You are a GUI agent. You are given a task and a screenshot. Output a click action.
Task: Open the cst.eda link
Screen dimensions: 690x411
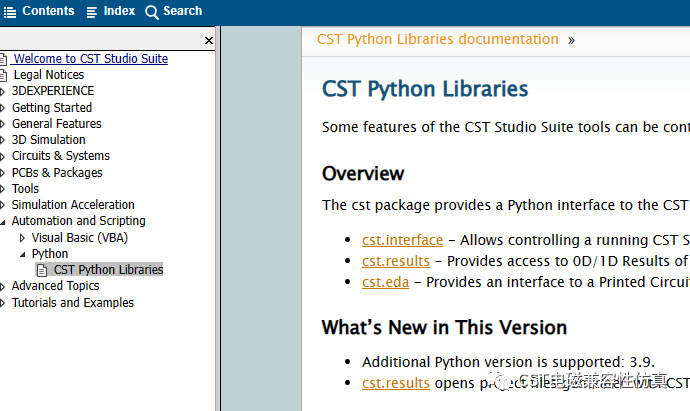(385, 282)
